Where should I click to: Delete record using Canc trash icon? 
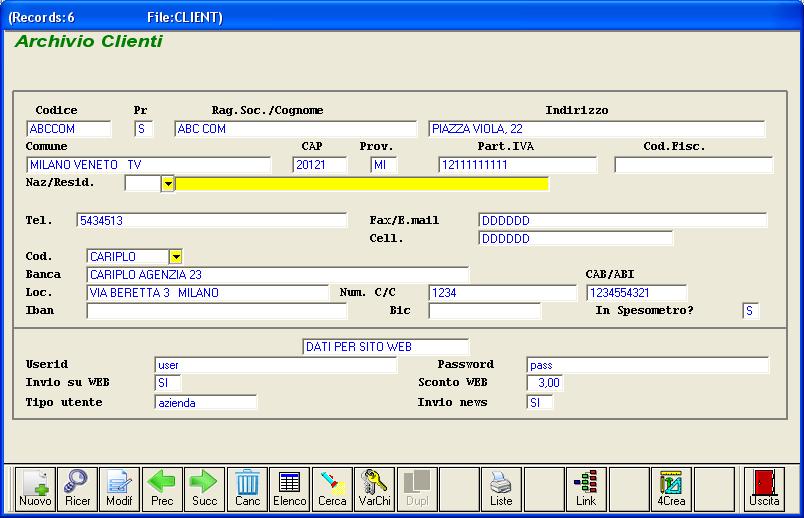(247, 488)
